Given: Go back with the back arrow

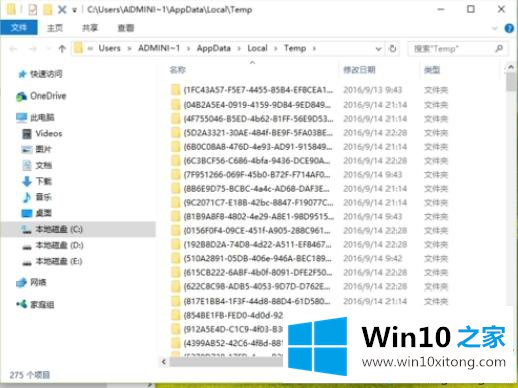Looking at the screenshot, I should tap(13, 49).
